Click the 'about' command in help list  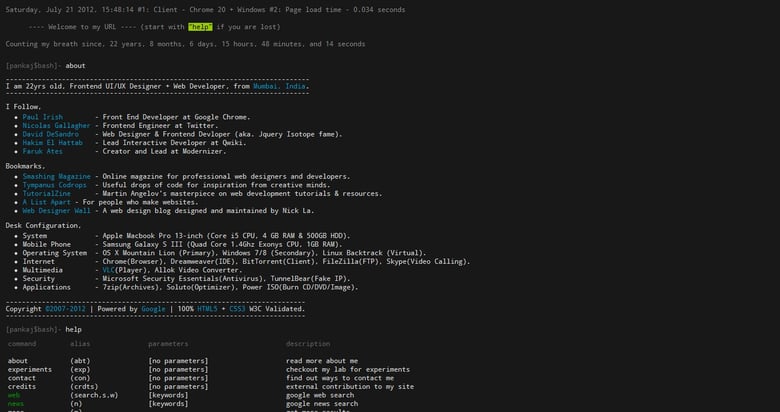point(18,360)
